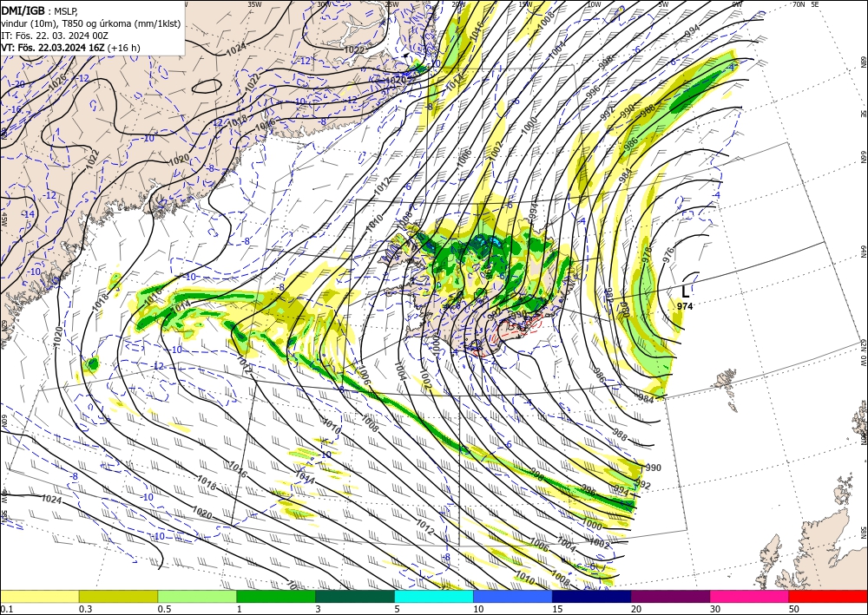Click the '0.1' legend scale number
868x615 pixels.
(6, 609)
